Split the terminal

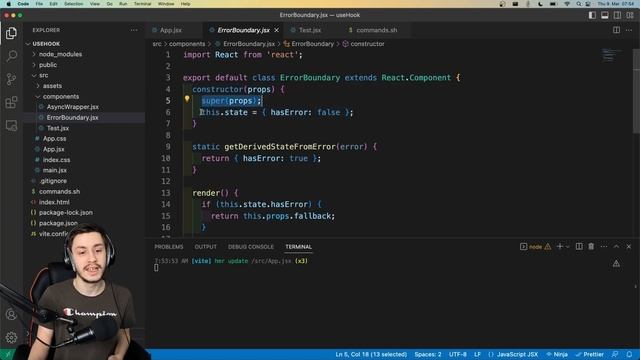(579, 247)
